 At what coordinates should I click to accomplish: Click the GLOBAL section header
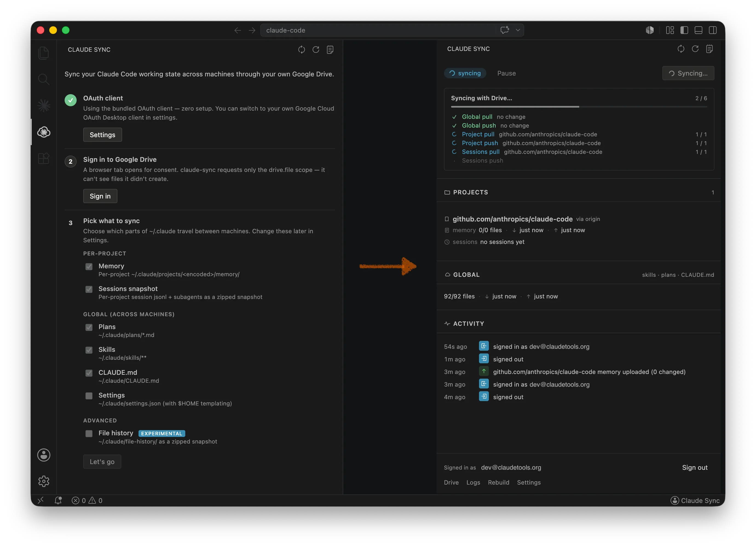(579, 275)
